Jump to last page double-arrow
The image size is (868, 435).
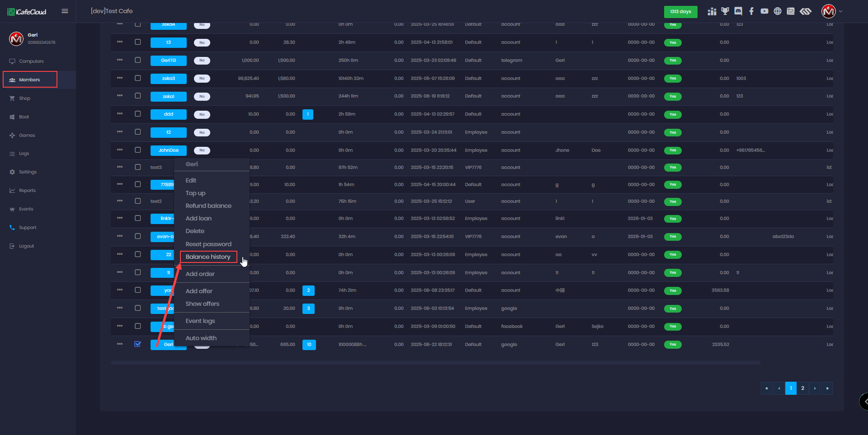(x=827, y=388)
